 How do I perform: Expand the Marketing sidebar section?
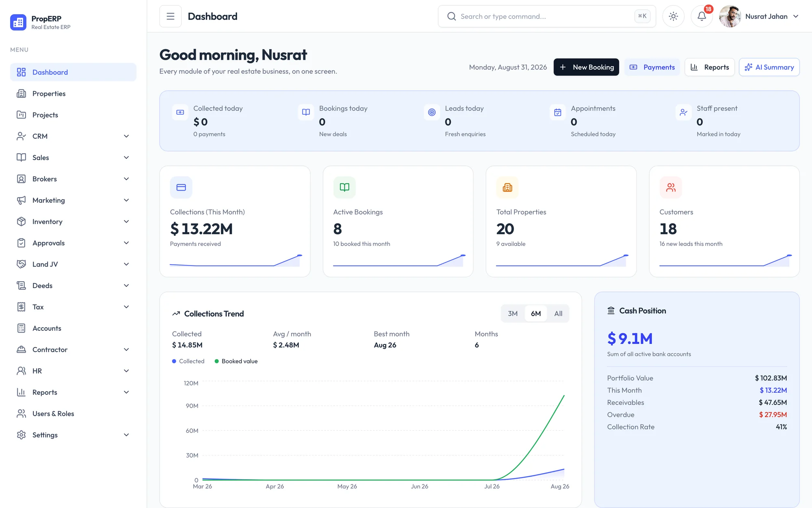coord(73,200)
